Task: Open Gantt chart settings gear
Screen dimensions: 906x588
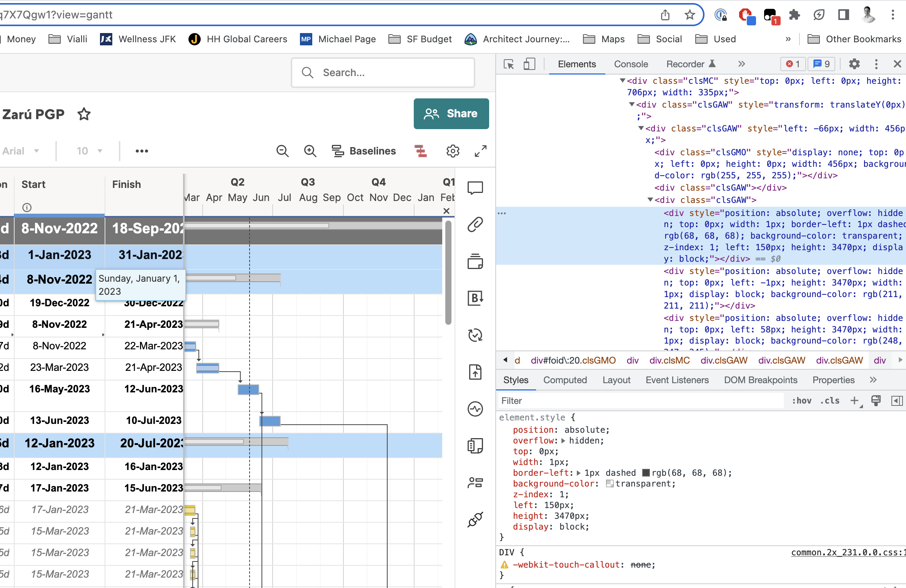Action: (x=453, y=151)
